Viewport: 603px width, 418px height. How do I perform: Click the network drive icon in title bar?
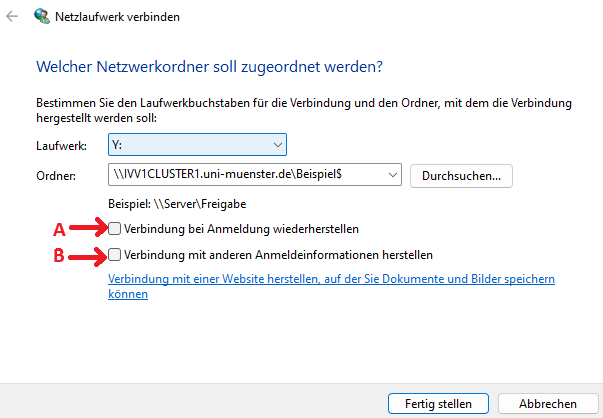tap(41, 17)
